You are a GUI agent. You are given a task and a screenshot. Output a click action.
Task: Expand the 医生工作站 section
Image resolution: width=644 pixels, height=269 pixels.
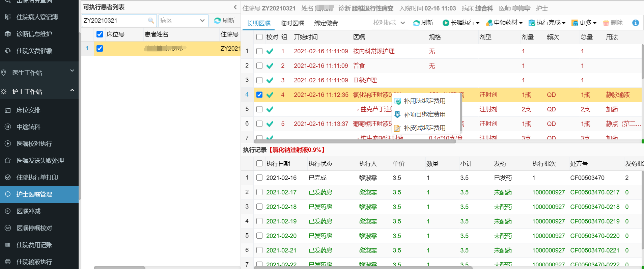coord(72,71)
